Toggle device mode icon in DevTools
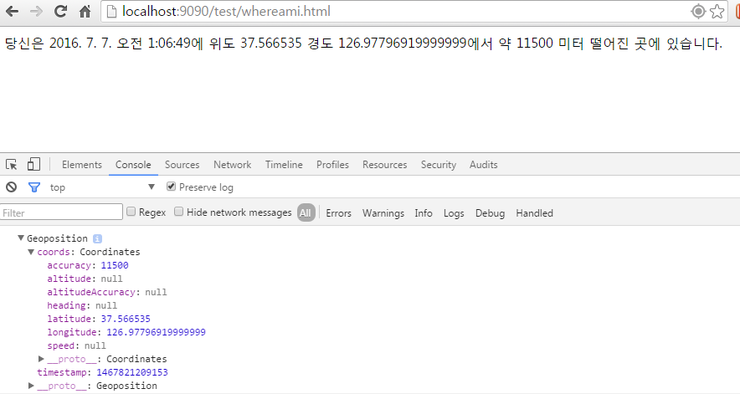This screenshot has height=394, width=740. point(34,164)
